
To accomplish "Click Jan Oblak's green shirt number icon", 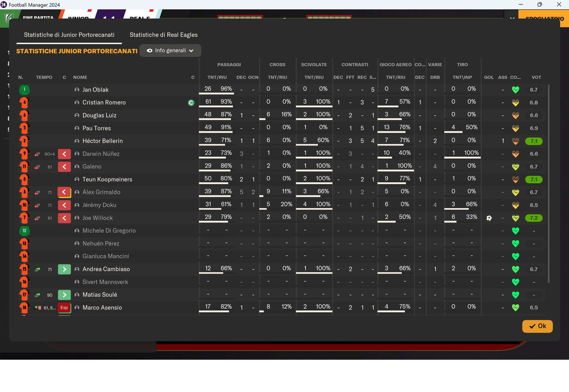I will coord(25,90).
